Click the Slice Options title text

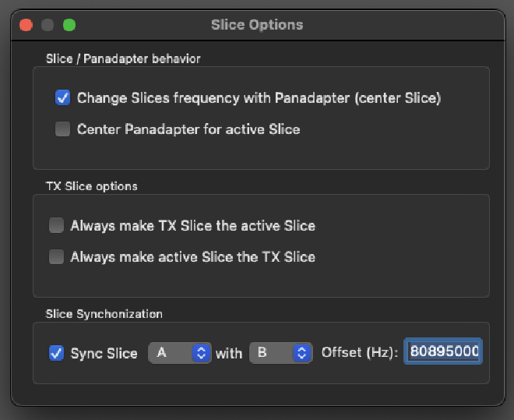257,25
